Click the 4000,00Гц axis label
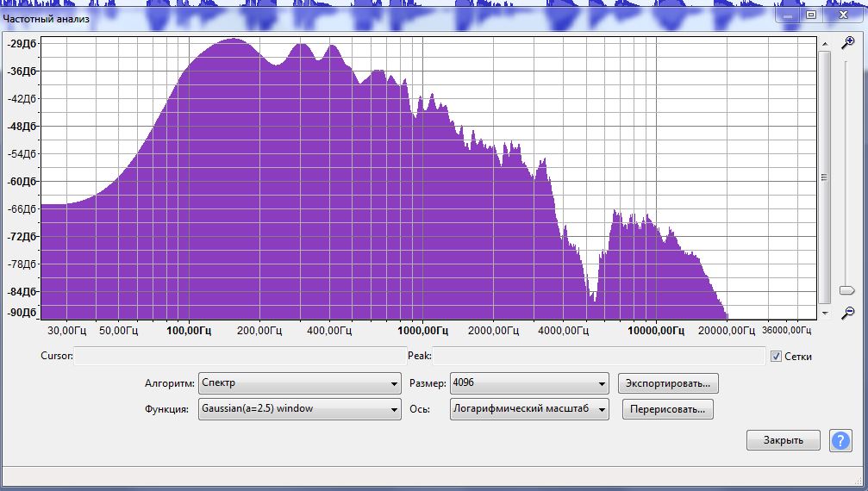The height and width of the screenshot is (491, 868). point(564,331)
